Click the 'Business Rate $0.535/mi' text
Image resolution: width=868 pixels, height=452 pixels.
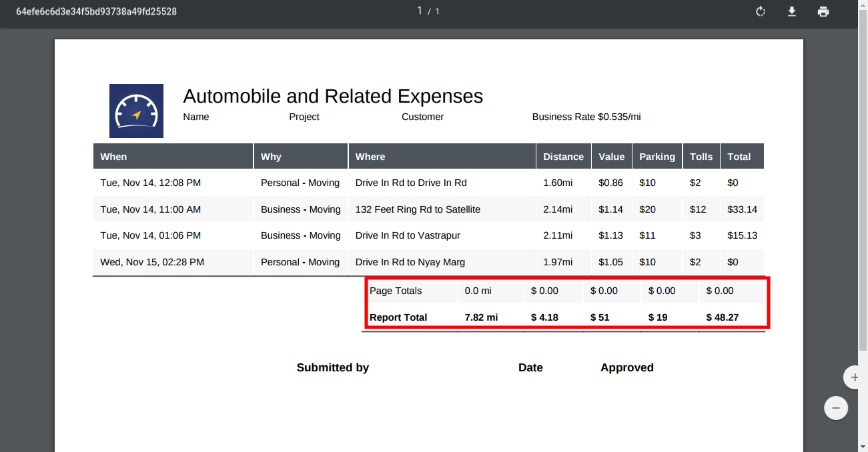coord(586,117)
